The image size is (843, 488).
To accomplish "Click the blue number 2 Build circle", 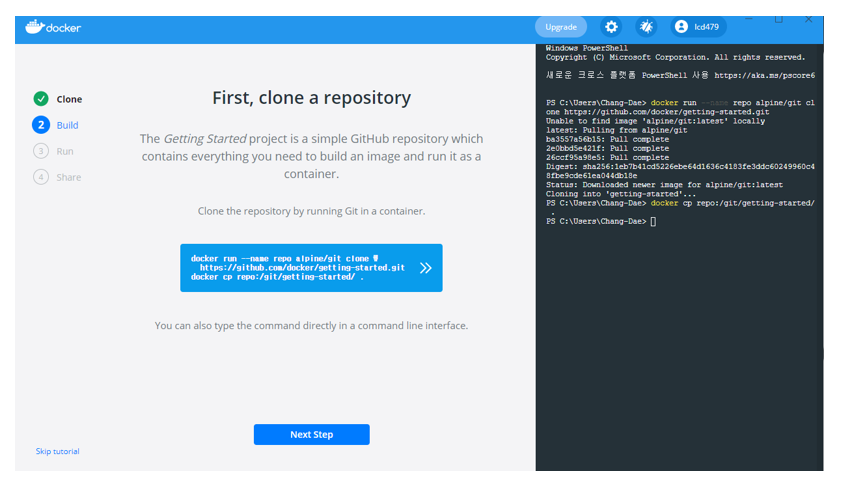I will (41, 125).
